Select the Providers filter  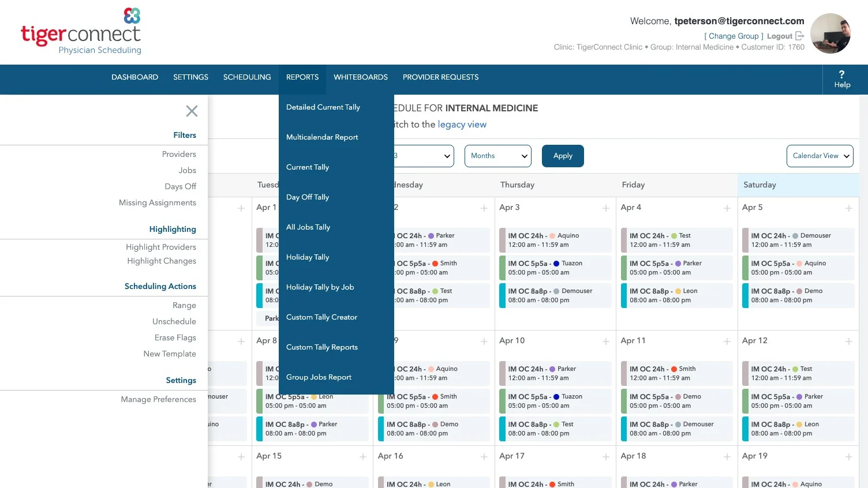tap(179, 154)
